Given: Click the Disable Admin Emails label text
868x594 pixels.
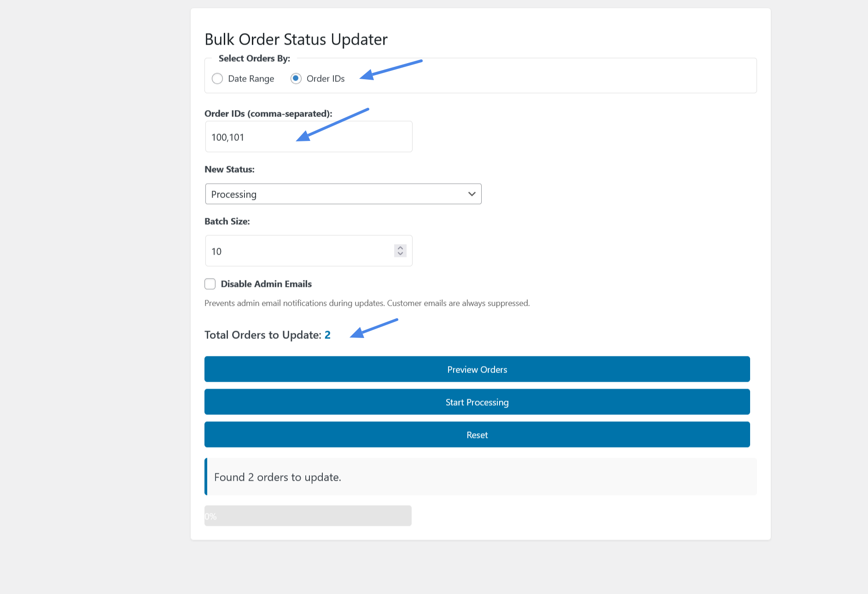Looking at the screenshot, I should coord(266,284).
